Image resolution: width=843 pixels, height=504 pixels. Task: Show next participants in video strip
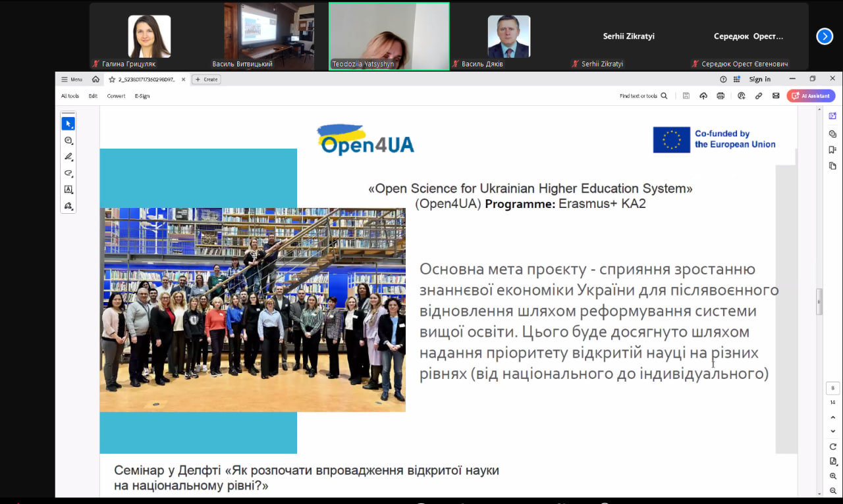coord(825,36)
